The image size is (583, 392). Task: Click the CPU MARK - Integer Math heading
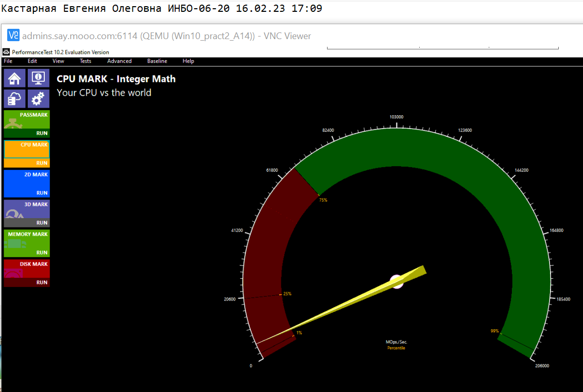pos(116,79)
